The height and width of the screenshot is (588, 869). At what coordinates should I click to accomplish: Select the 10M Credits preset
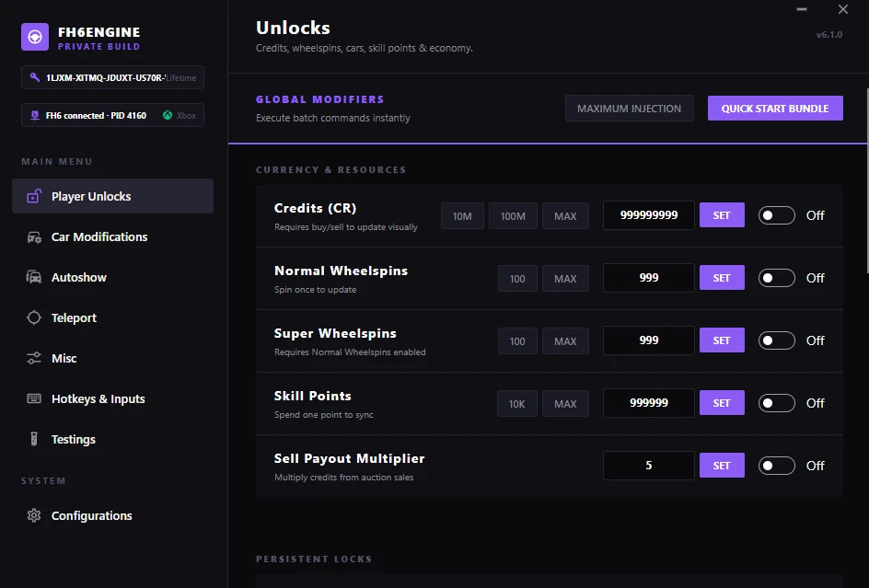(462, 216)
